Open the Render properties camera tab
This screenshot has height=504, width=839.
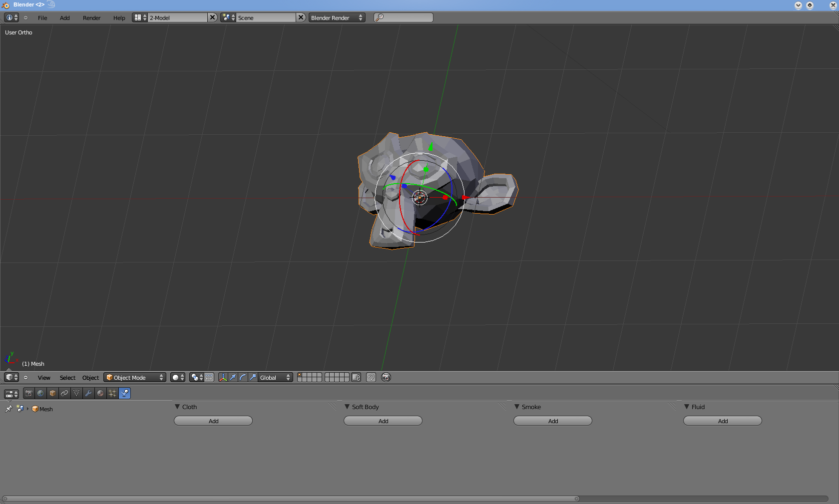coord(29,393)
